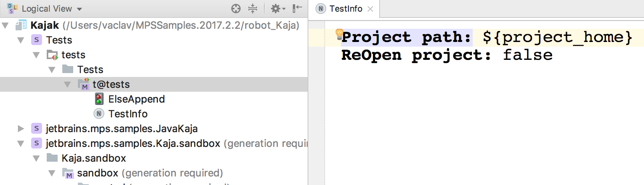Click the Kajak project icon
Viewport: 644px width, 185px height.
(21, 25)
